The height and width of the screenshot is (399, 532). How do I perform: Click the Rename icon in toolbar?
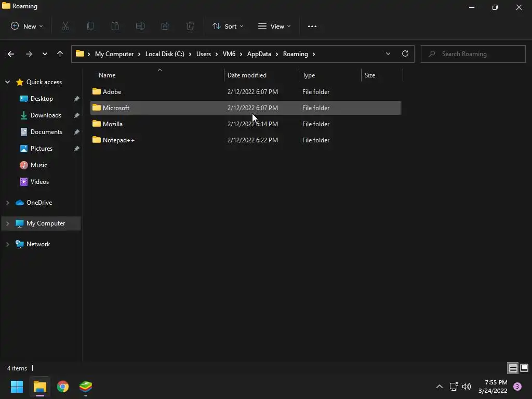pyautogui.click(x=140, y=26)
